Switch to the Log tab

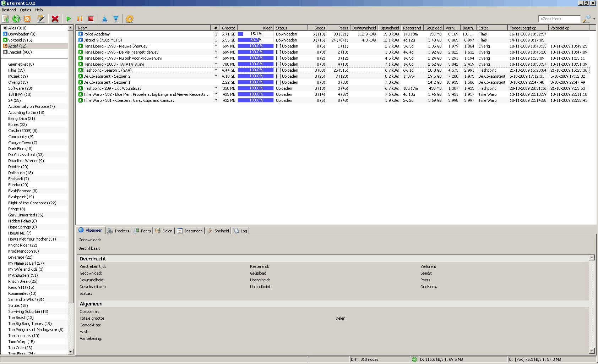coord(240,231)
